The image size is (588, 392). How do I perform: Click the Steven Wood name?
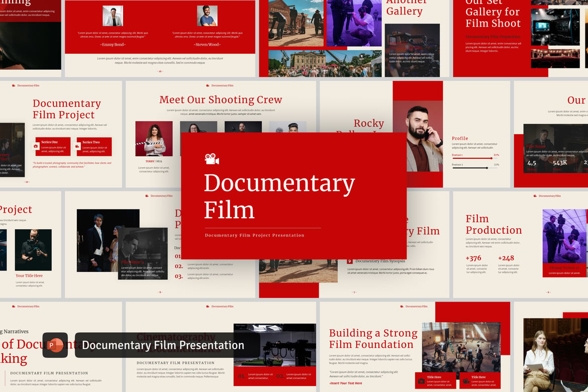point(207,45)
